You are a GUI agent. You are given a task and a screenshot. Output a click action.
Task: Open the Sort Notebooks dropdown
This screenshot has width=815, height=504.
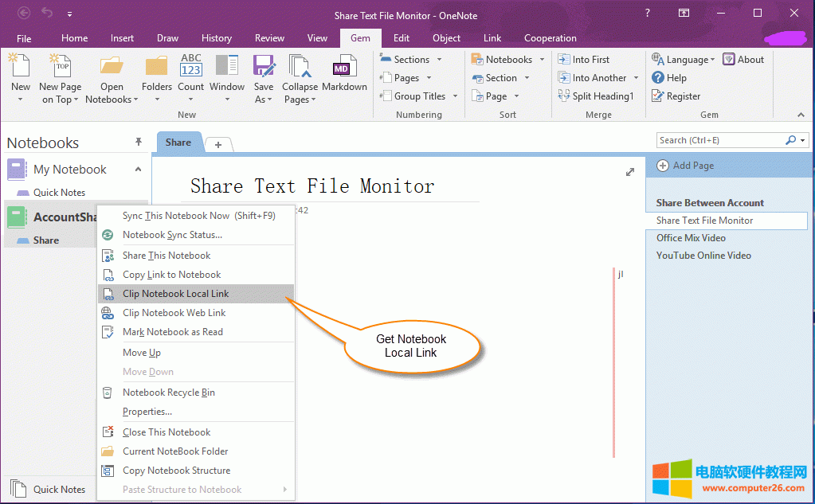coord(542,60)
